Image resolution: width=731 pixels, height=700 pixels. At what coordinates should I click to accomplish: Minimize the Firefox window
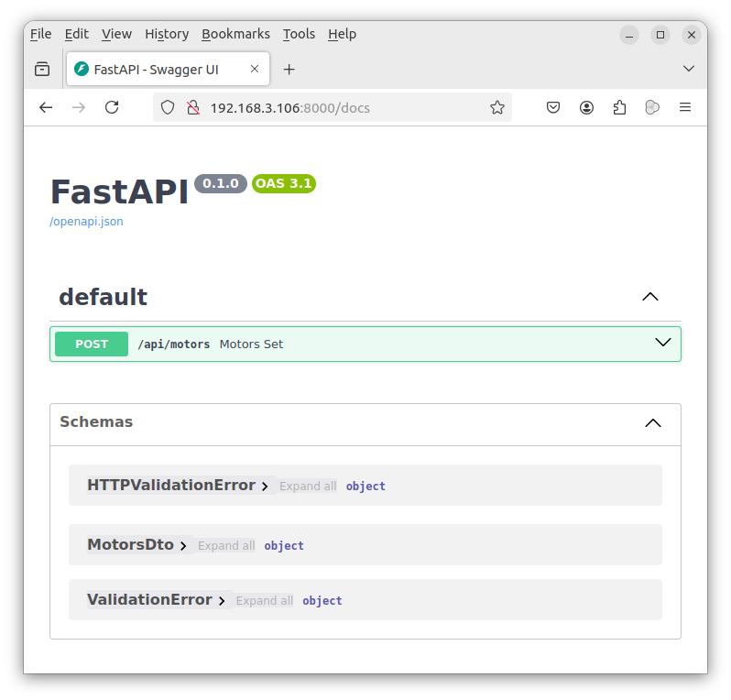pos(629,35)
